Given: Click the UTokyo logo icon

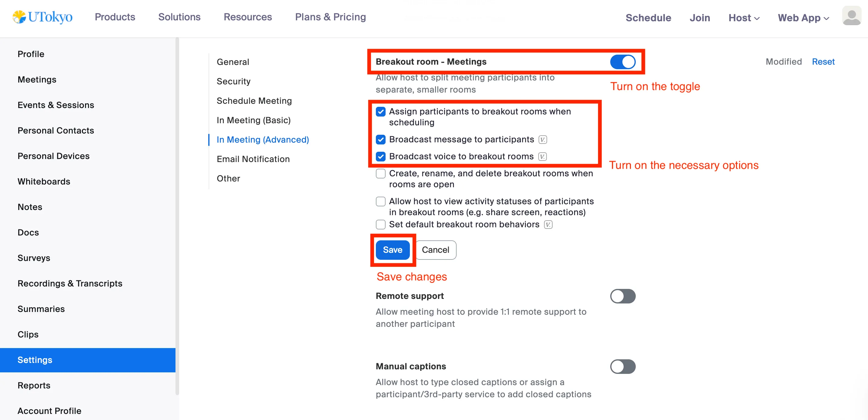Looking at the screenshot, I should 19,17.
